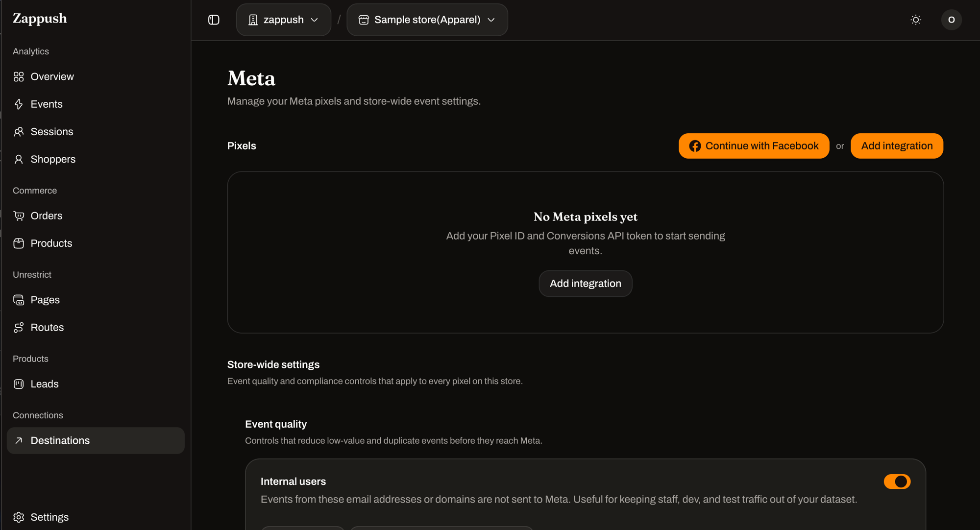Click the Shoppers person icon

pos(19,159)
